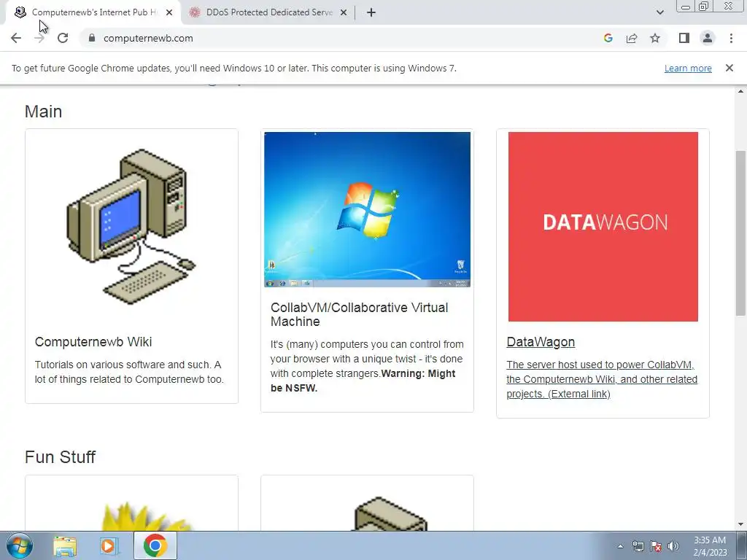Open the second Fun Stuff card with computer image
747x560 pixels.
[x=368, y=503]
